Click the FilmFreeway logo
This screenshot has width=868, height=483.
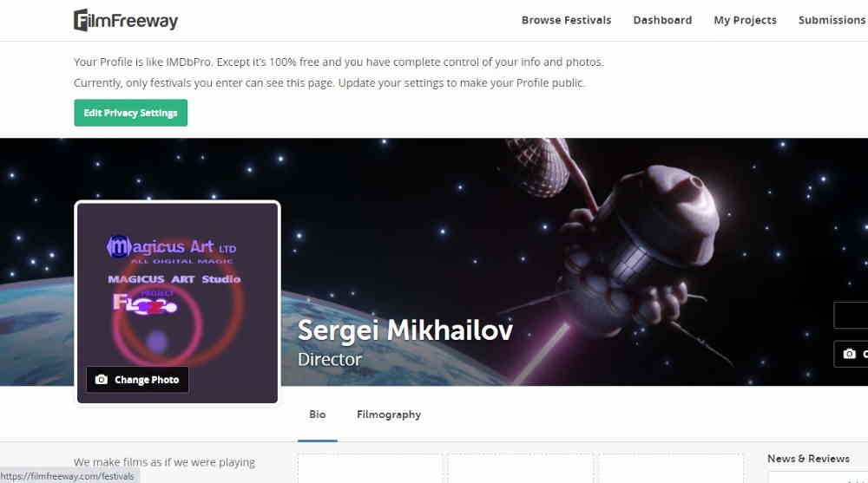click(x=126, y=20)
